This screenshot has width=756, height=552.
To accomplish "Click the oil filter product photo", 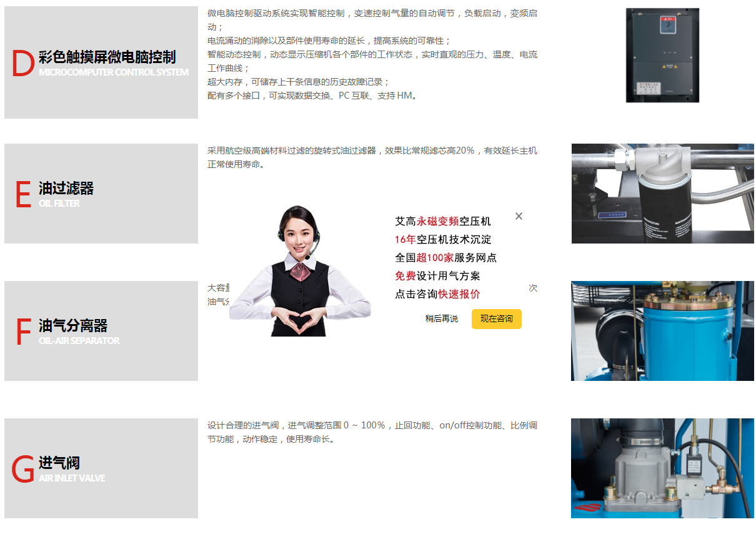I will [x=662, y=194].
